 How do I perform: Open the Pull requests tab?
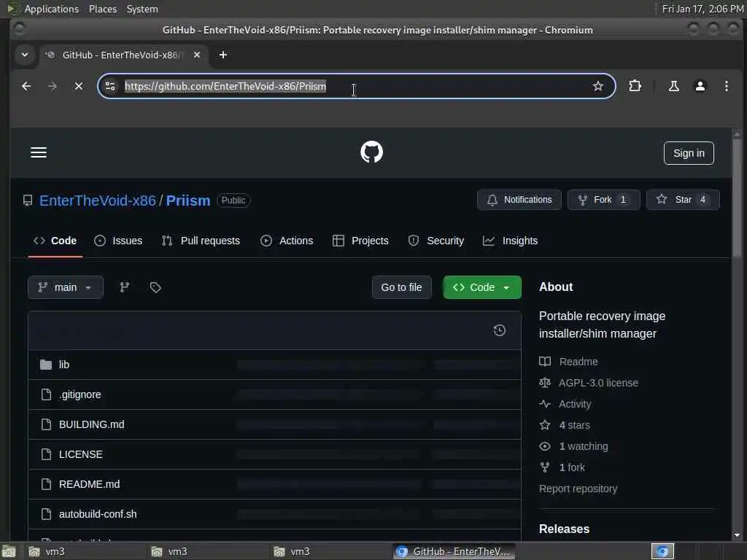[x=201, y=241]
